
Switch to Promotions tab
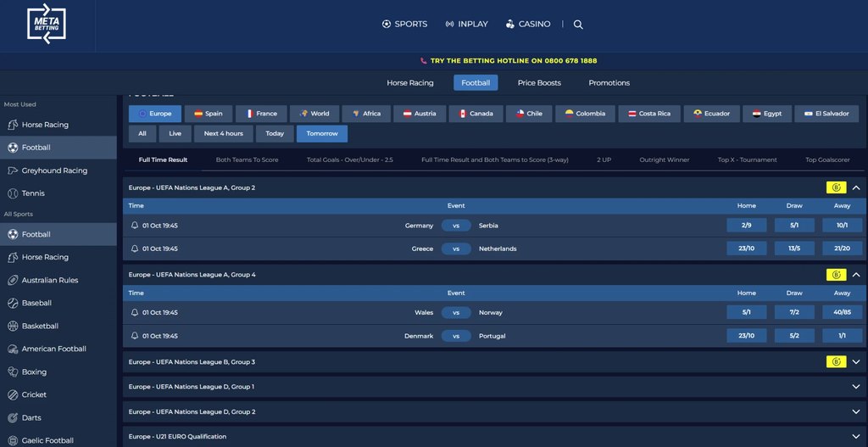point(609,83)
